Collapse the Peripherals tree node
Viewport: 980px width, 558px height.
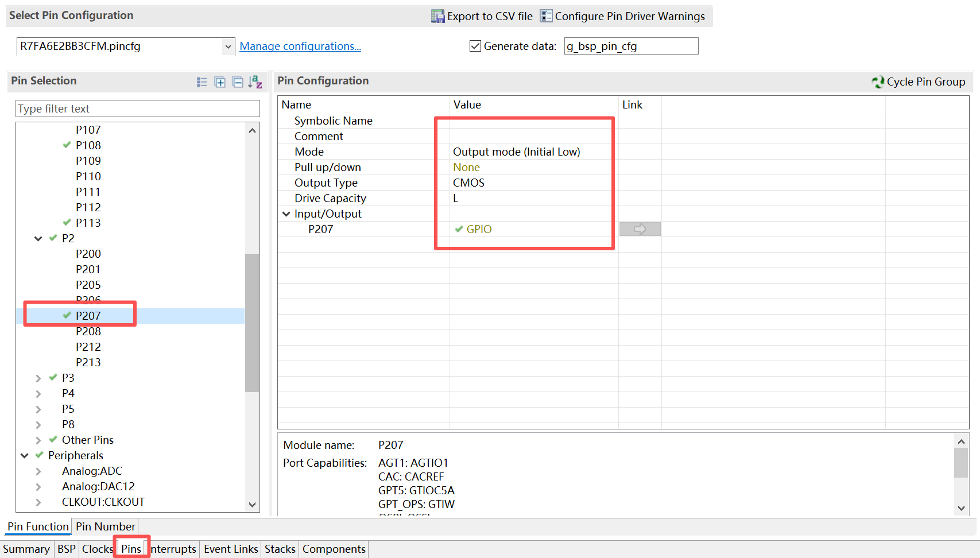click(25, 455)
